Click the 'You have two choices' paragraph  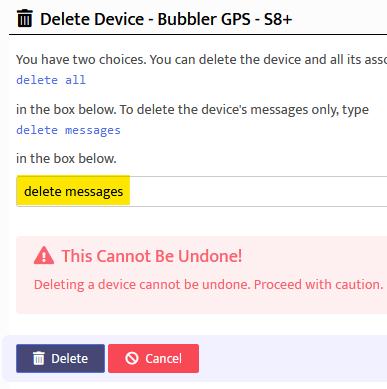[201, 60]
